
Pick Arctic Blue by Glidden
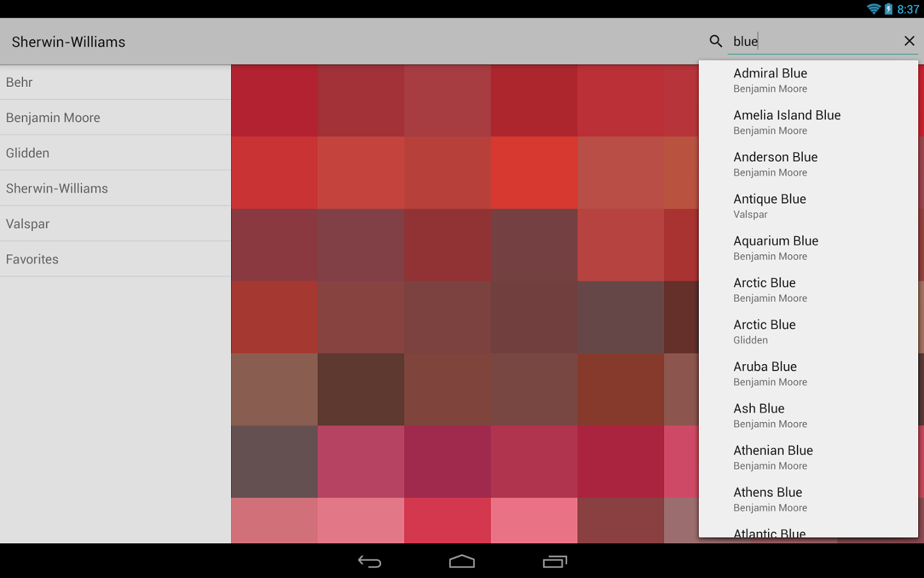click(x=809, y=331)
